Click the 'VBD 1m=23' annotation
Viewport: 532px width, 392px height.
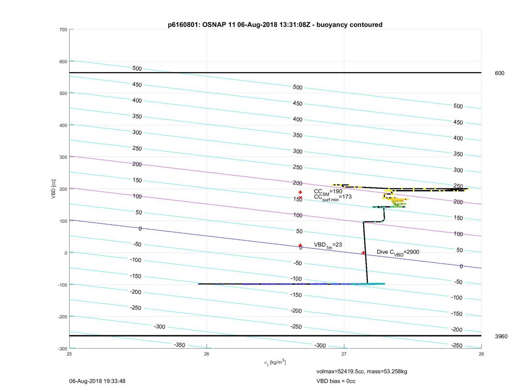pyautogui.click(x=328, y=245)
